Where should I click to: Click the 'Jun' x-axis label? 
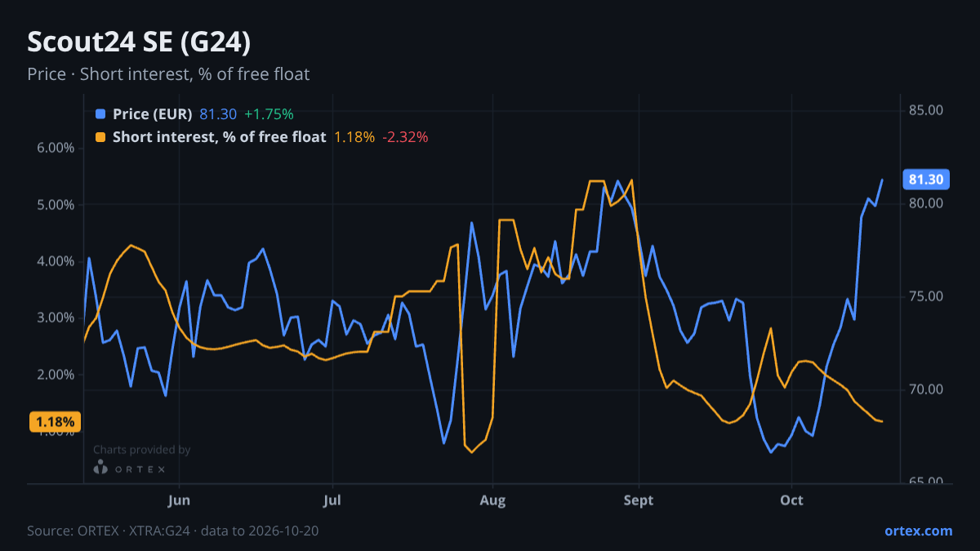click(179, 500)
